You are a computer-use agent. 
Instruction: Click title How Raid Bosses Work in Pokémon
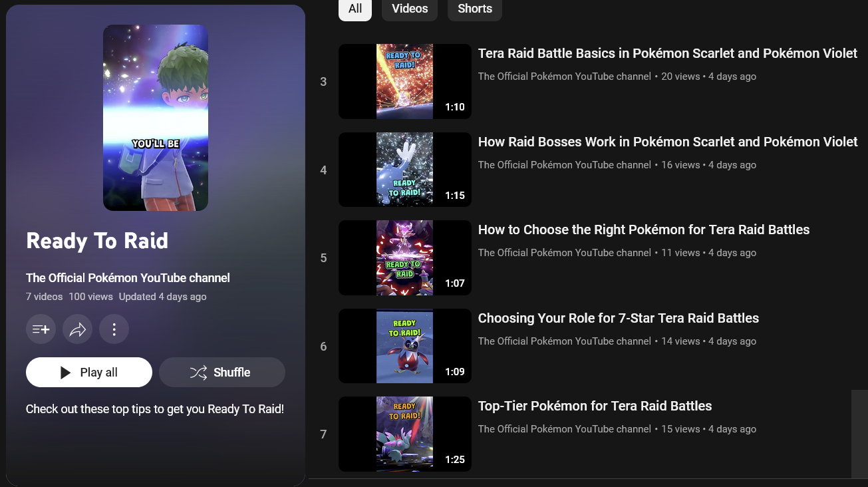coord(668,142)
